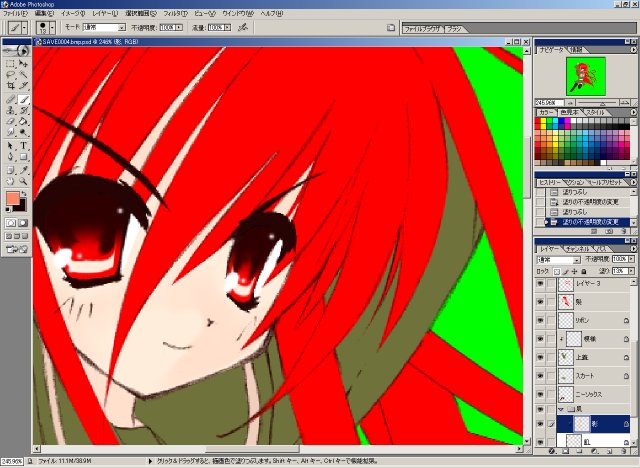Select the History Brush tool

pos(23,111)
